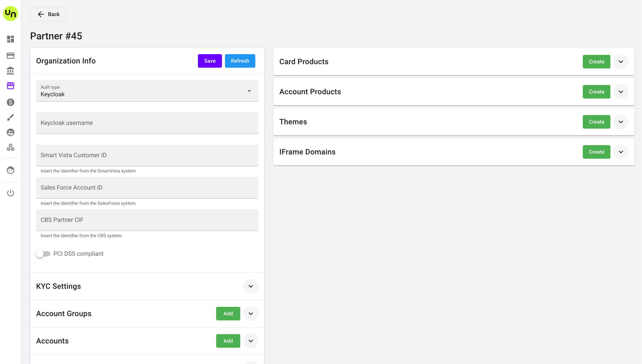Save the organization info
This screenshot has width=642, height=364.
click(x=210, y=61)
